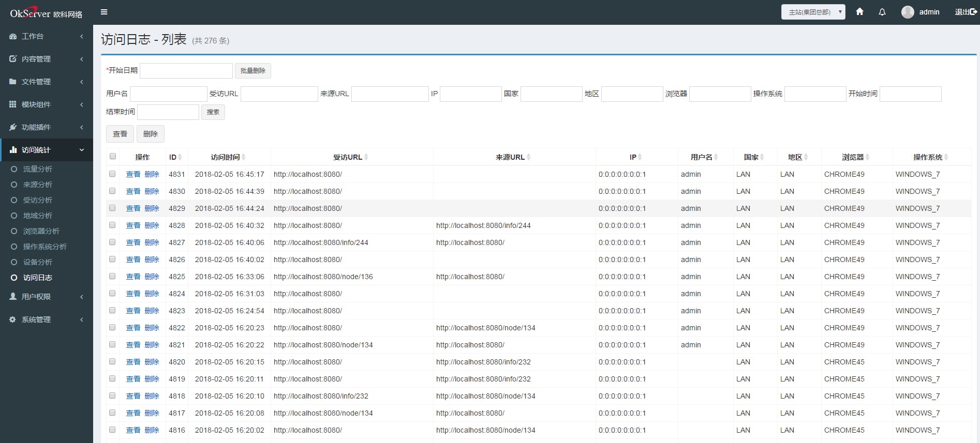Focus the 结束时间 filter field
Screen dimensions: 980x443
168,112
